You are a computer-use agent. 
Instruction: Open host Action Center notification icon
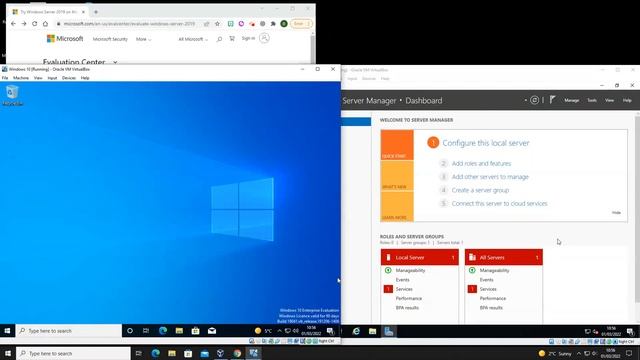click(629, 353)
